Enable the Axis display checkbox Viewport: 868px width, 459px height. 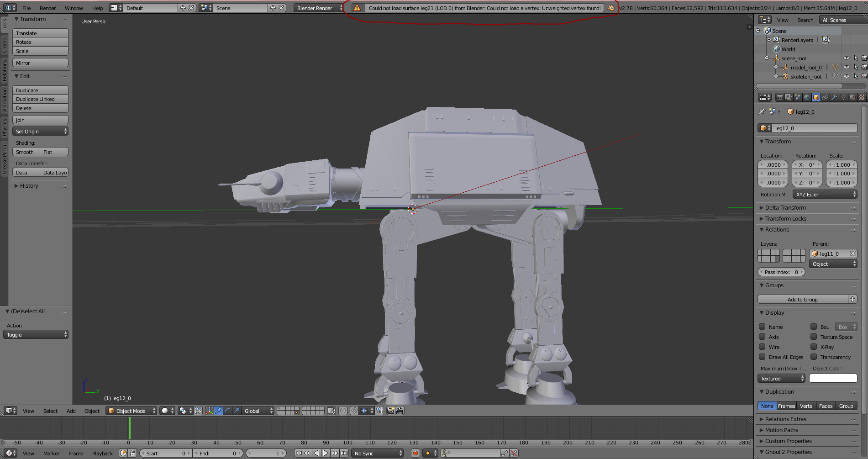click(762, 337)
